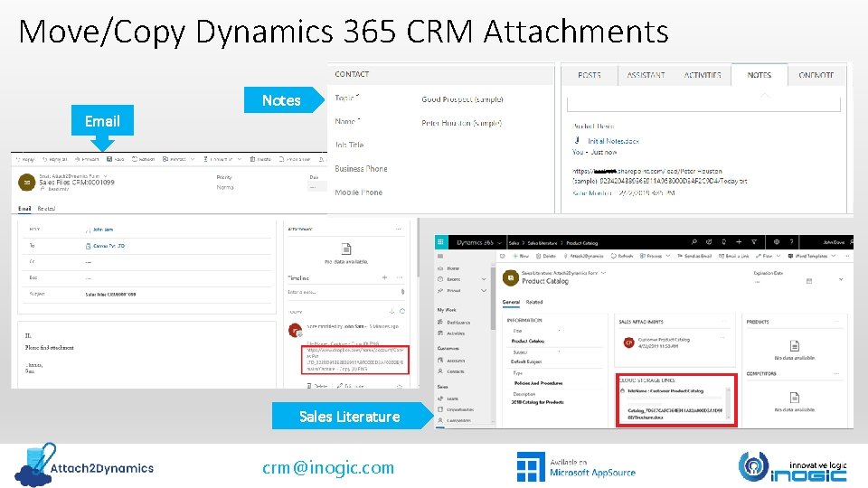Screen dimensions: 868x488
Task: Click the cloud storage links scrollbar
Action: (727, 403)
